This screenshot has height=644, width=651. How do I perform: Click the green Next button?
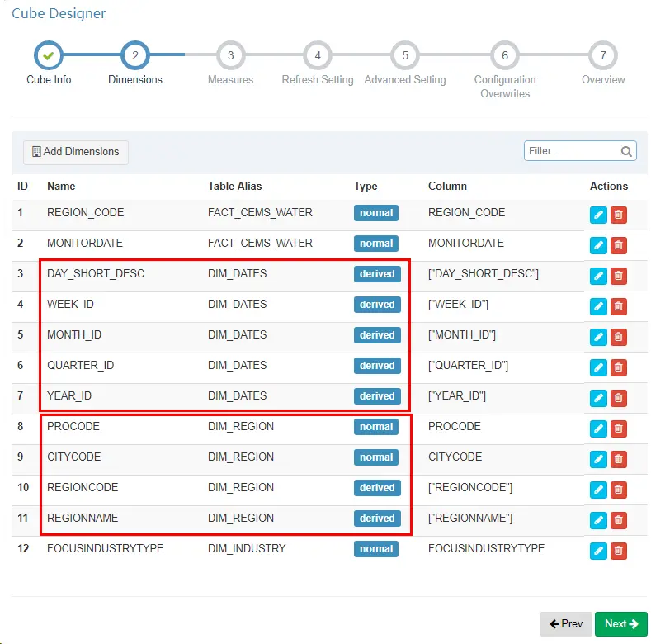(x=620, y=623)
